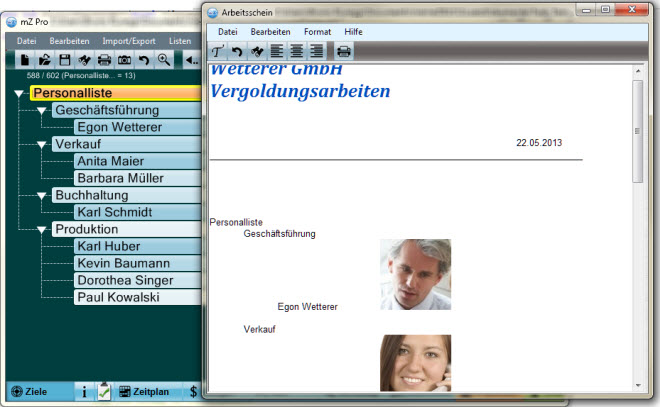Click the camera snapshot icon in mZ Pro

click(x=124, y=60)
